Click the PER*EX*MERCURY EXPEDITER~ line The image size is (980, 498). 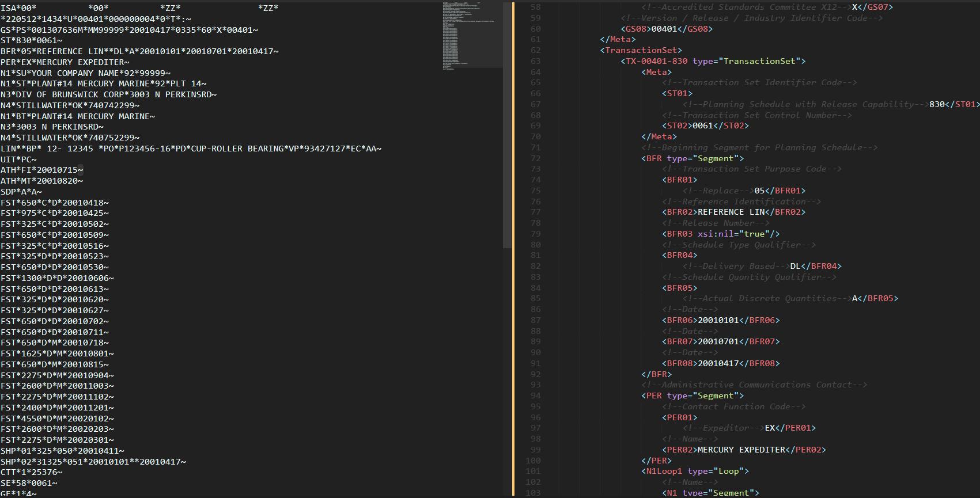(x=65, y=62)
